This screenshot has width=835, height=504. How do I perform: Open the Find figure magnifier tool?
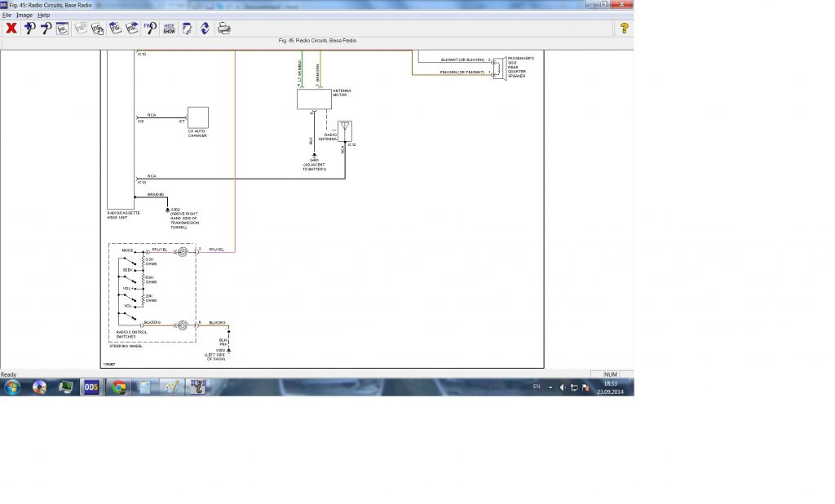150,28
